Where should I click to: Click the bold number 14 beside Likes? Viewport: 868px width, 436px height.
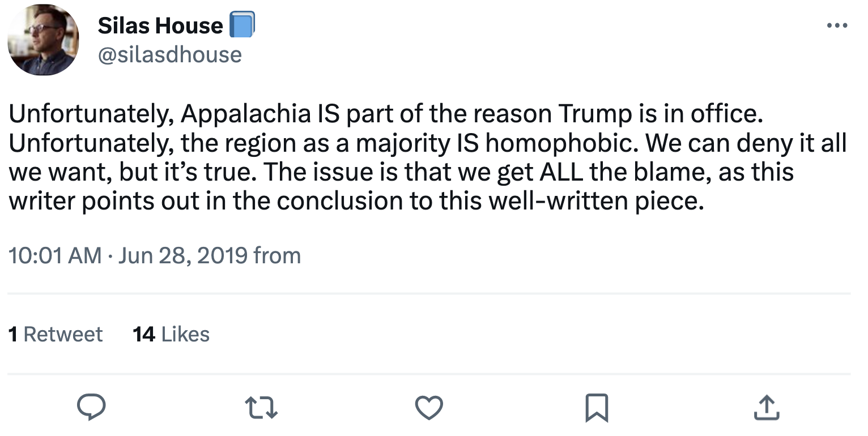pyautogui.click(x=144, y=334)
